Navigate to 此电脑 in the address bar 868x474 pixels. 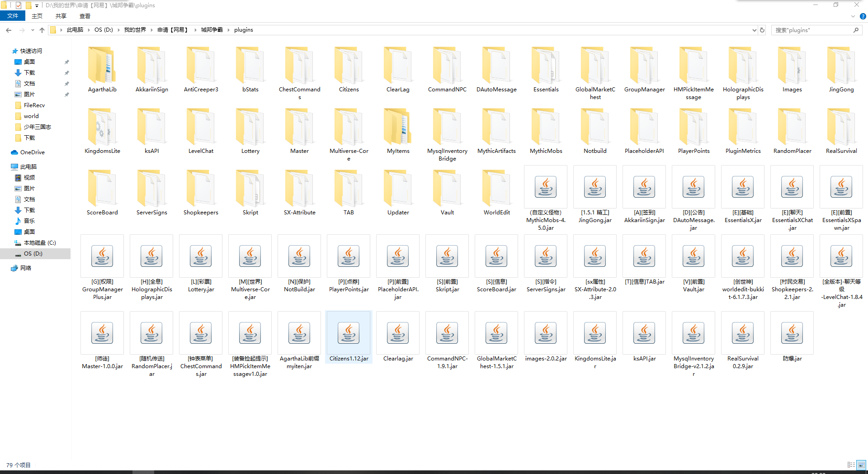click(75, 30)
